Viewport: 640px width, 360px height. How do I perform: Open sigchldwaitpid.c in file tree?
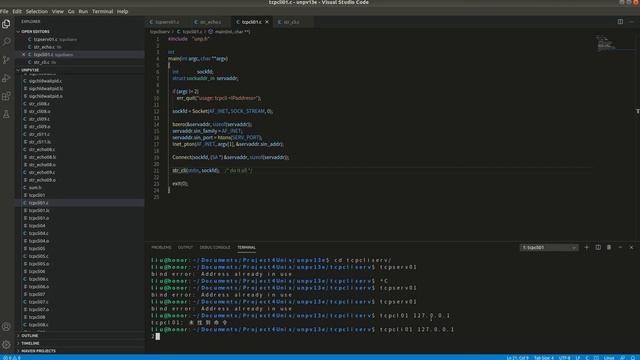(80, 81)
